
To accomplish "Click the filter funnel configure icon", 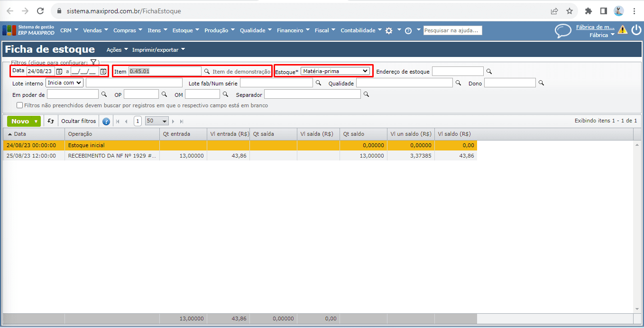I will (x=93, y=62).
